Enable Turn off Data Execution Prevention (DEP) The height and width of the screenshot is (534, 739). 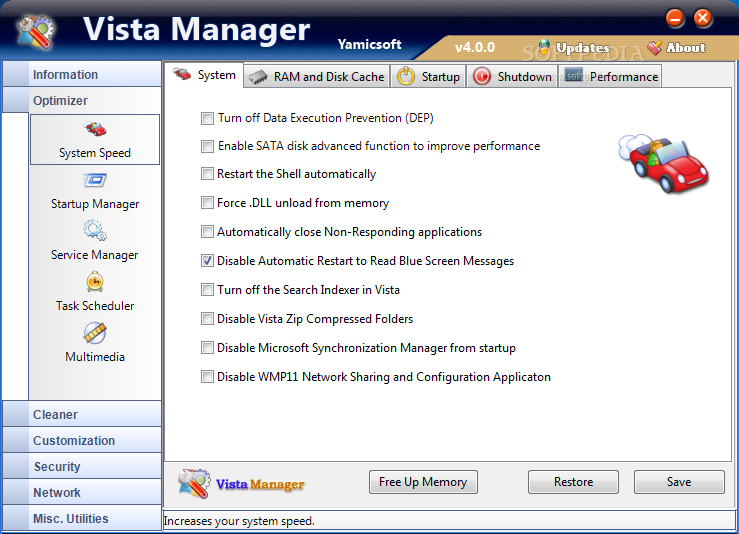tap(207, 118)
